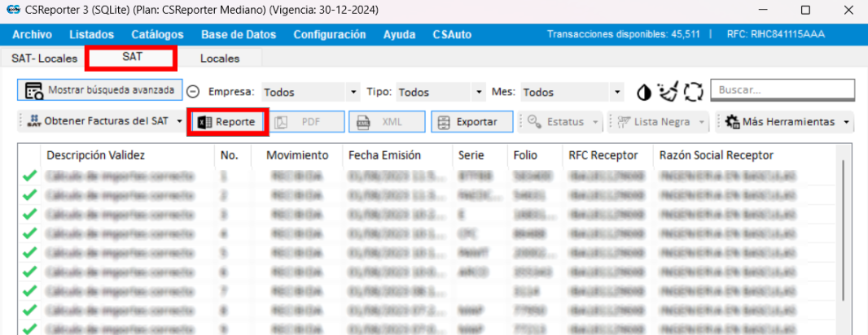The height and width of the screenshot is (335, 868).
Task: Click the contrast half-circle icon
Action: tap(644, 92)
